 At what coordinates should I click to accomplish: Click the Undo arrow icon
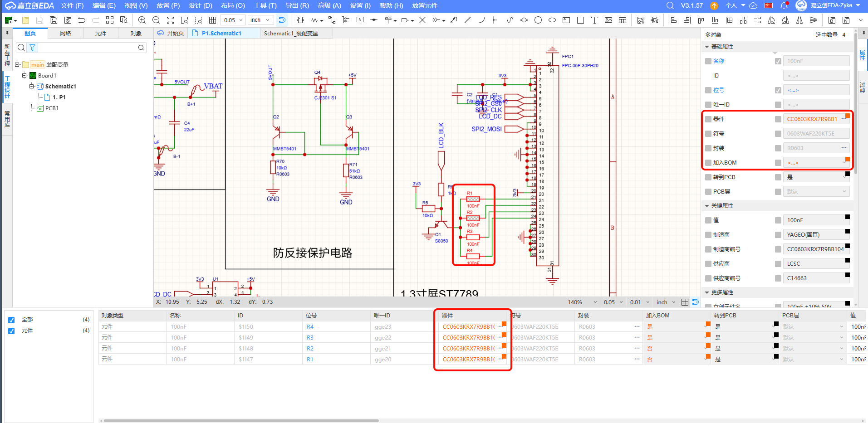[x=82, y=20]
